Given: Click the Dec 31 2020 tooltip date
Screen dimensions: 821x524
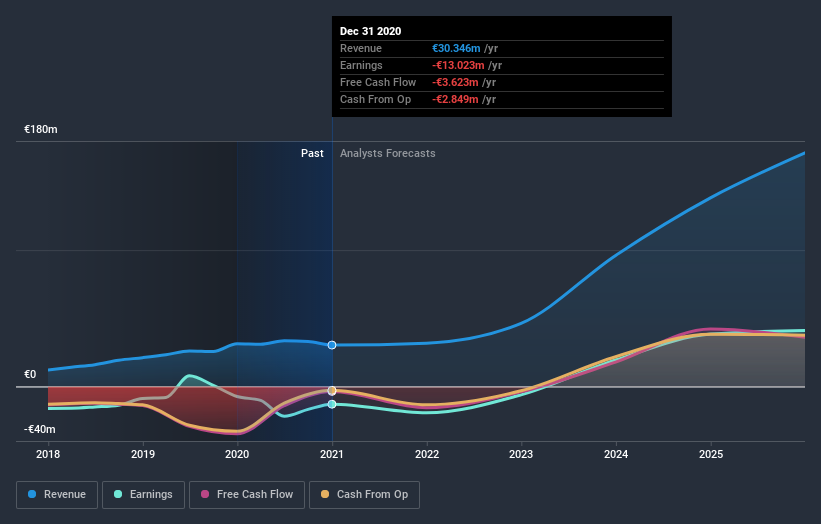Looking at the screenshot, I should point(371,31).
